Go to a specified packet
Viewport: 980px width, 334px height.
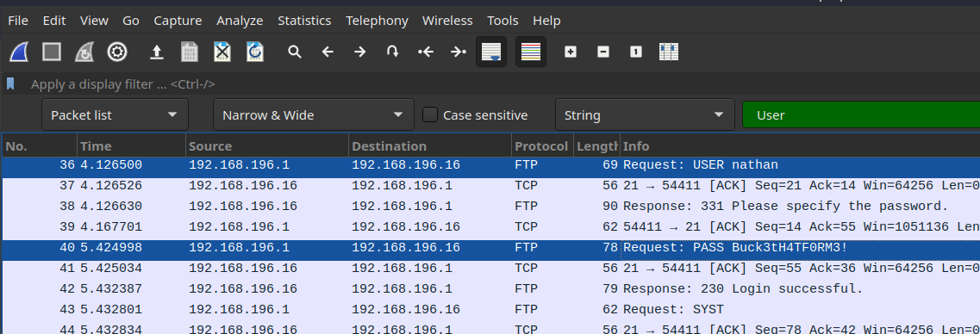coord(392,52)
